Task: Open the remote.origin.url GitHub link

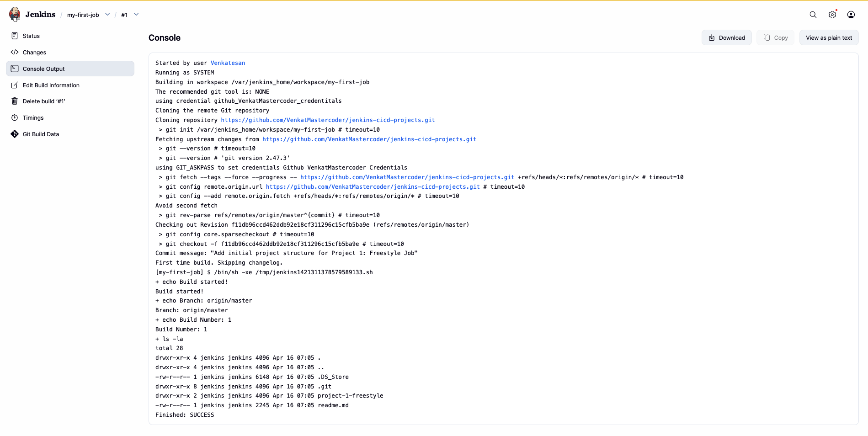Action: 373,187
